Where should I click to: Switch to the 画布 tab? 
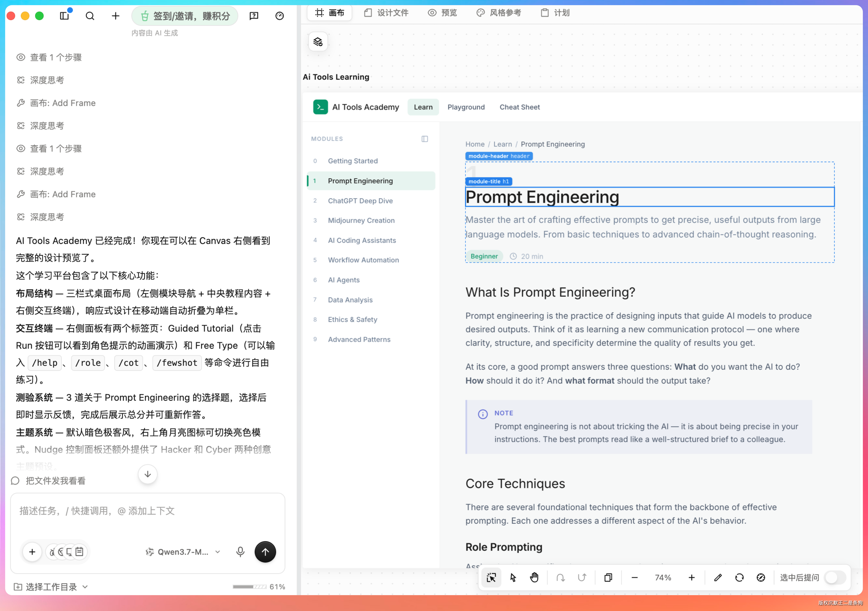point(330,13)
